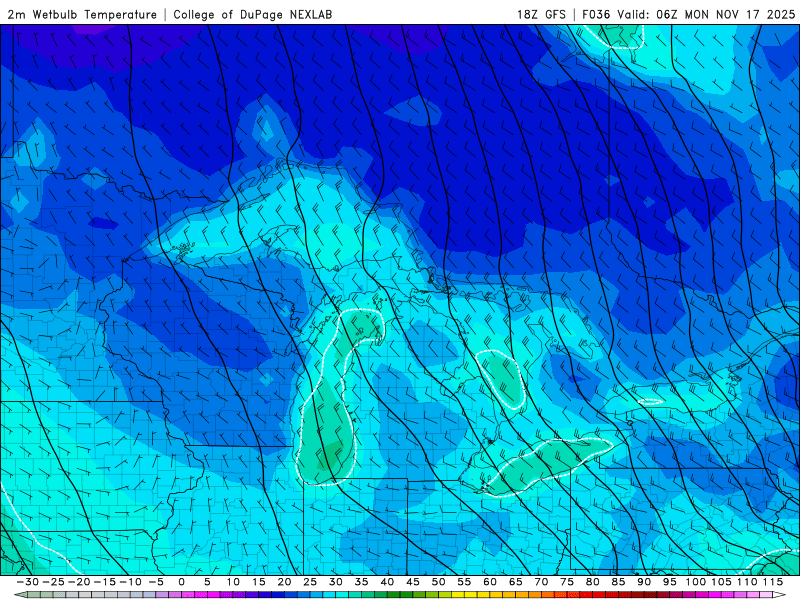Click the legend value "-20"
This screenshot has width=800, height=600.
[79, 582]
